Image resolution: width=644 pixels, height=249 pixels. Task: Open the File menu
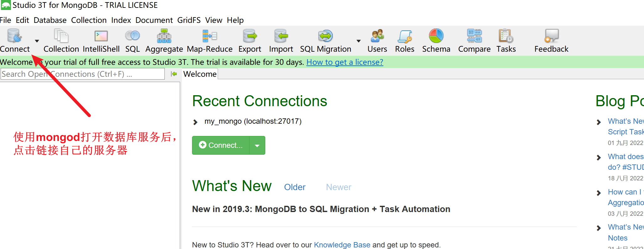(5, 20)
